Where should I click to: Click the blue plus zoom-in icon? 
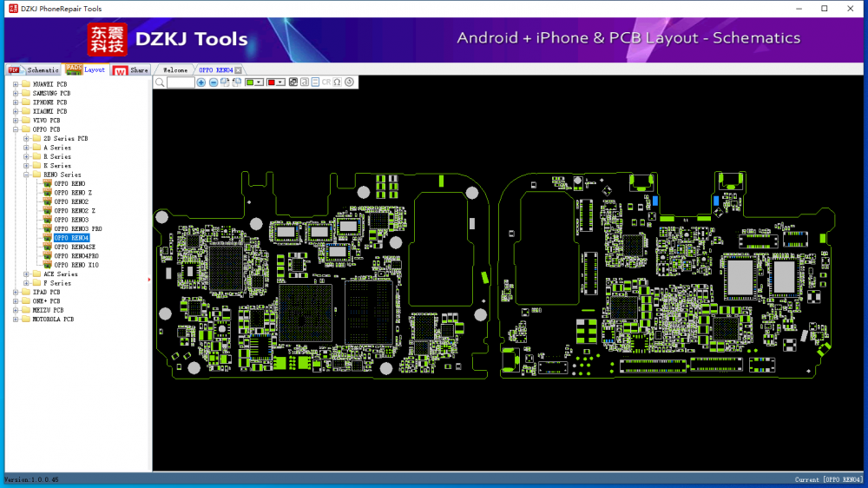201,82
